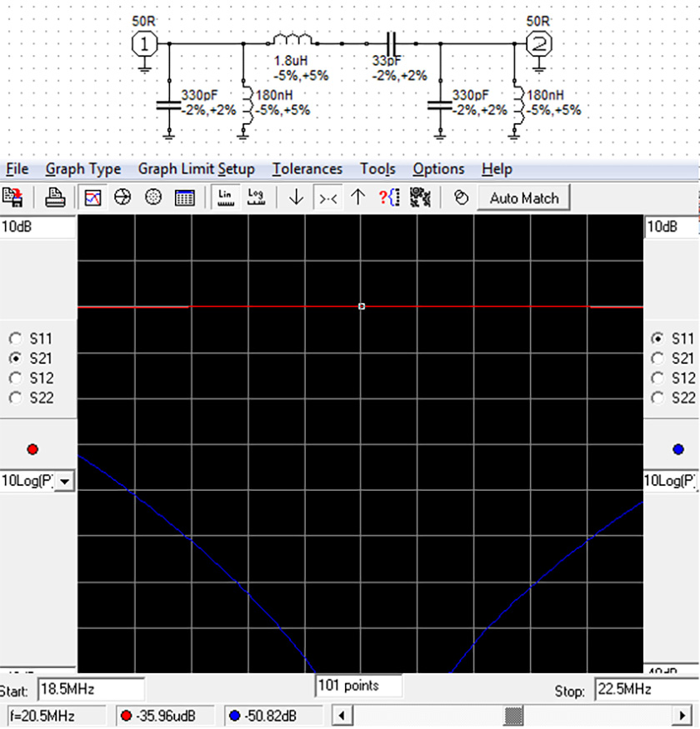Open the Tools menu
The height and width of the screenshot is (729, 700).
pyautogui.click(x=377, y=169)
